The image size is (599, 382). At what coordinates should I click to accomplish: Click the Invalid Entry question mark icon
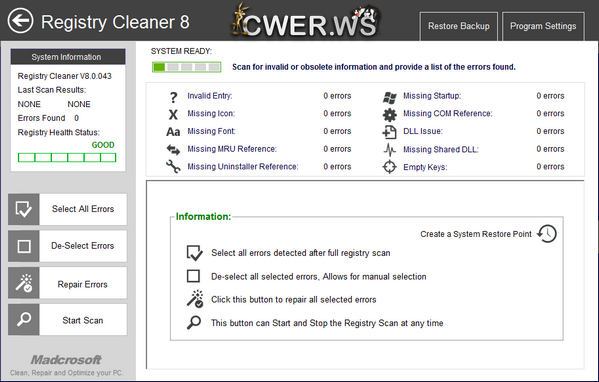click(x=173, y=97)
